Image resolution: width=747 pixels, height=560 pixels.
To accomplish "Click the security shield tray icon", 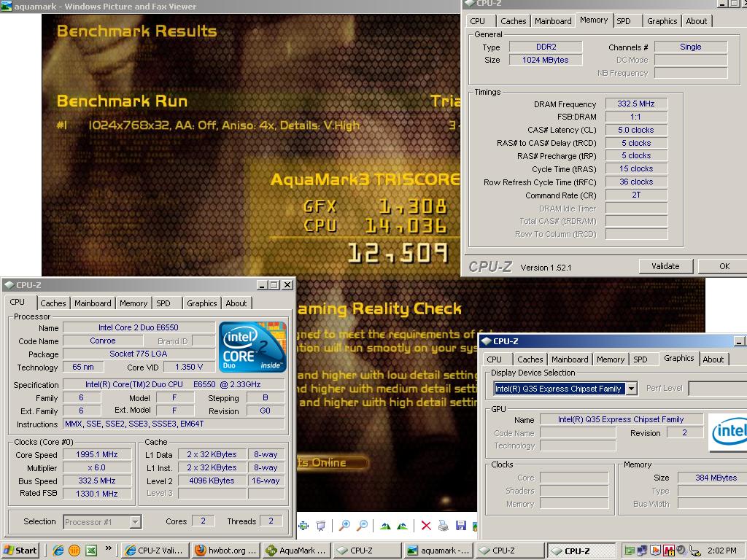I will [x=656, y=551].
